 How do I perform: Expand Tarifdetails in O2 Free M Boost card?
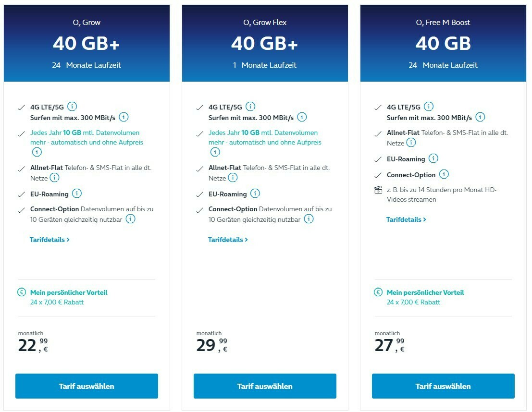click(406, 220)
